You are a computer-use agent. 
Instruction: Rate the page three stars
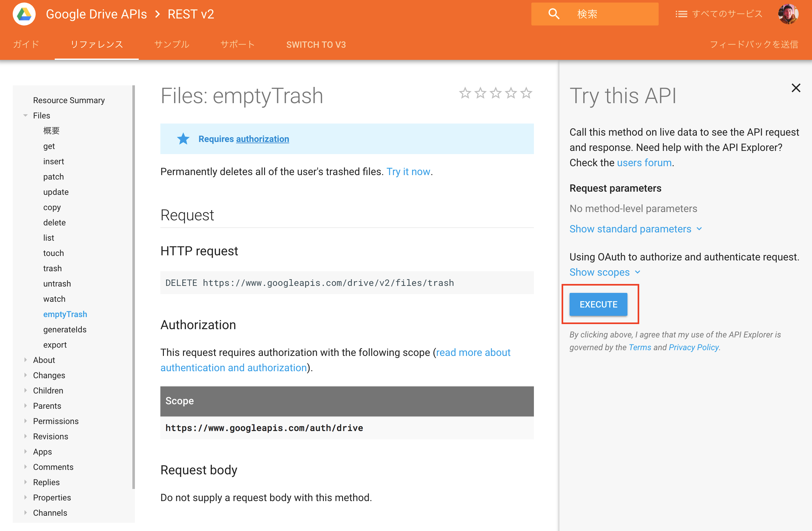(x=496, y=93)
